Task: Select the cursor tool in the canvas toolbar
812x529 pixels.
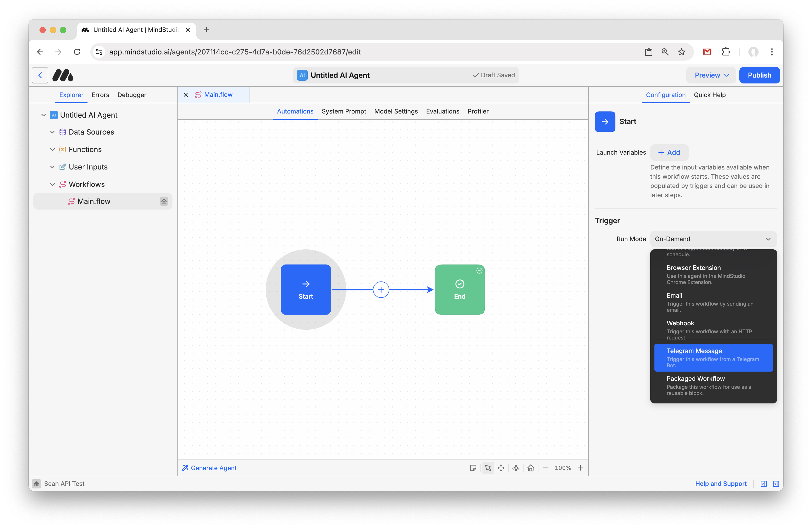Action: 488,468
